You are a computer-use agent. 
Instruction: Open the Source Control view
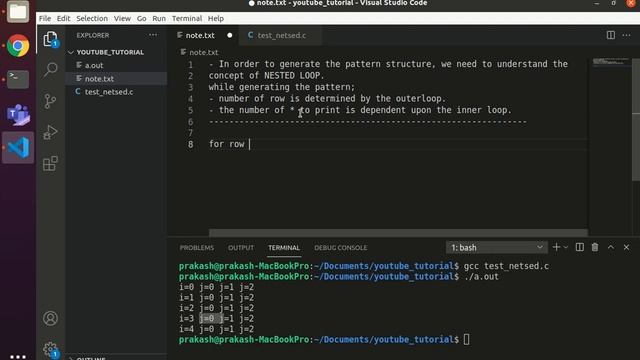51,101
